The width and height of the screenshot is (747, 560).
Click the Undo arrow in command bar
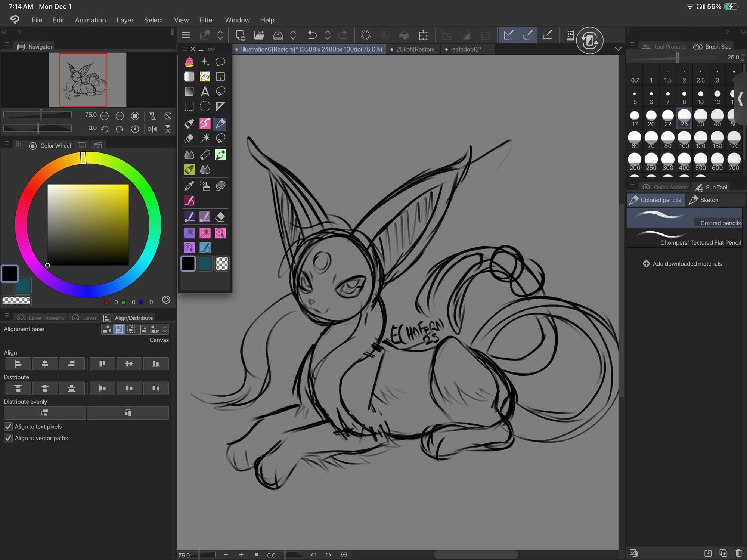pyautogui.click(x=312, y=35)
